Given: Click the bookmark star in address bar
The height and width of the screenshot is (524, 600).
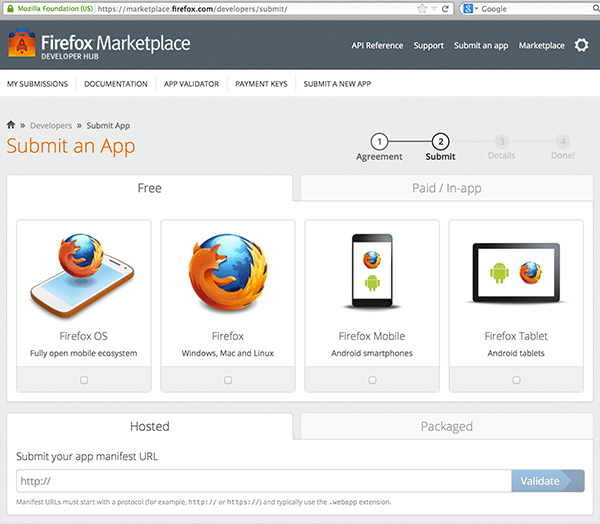Looking at the screenshot, I should 422,8.
